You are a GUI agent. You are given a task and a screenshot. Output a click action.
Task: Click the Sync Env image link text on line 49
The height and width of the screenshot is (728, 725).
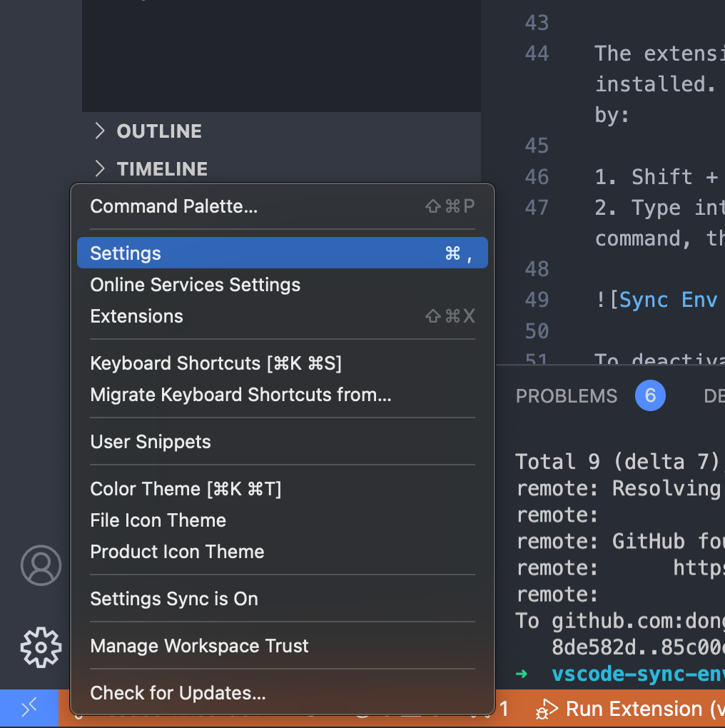coord(669,300)
